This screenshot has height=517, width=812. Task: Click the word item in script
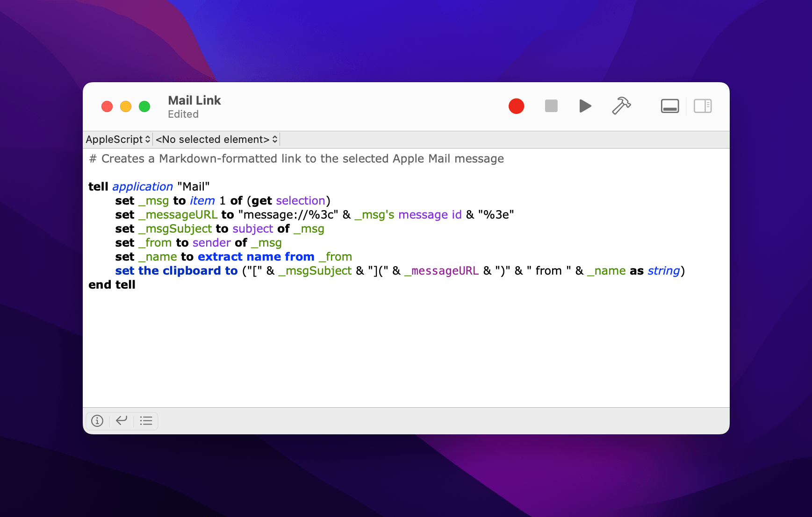click(x=202, y=201)
